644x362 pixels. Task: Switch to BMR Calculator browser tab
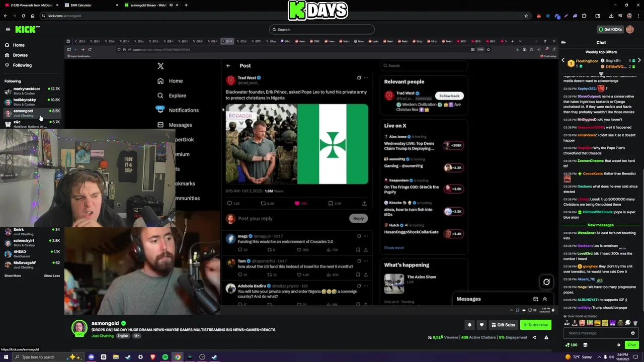[91, 5]
